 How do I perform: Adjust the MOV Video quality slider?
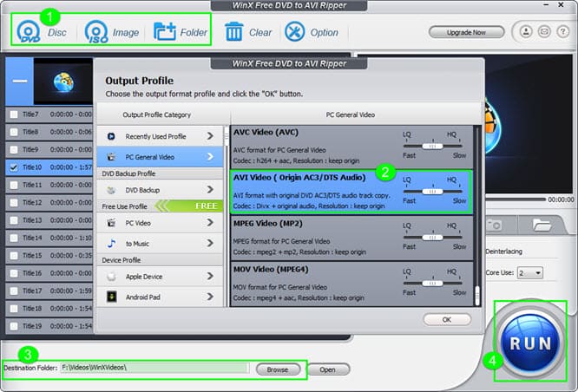pyautogui.click(x=433, y=284)
